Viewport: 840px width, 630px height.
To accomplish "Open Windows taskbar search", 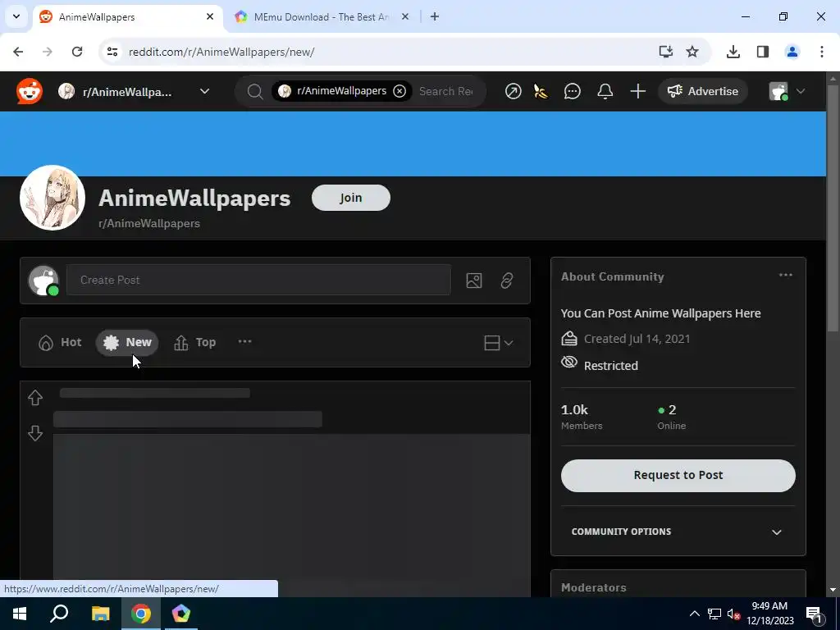I will tap(59, 614).
